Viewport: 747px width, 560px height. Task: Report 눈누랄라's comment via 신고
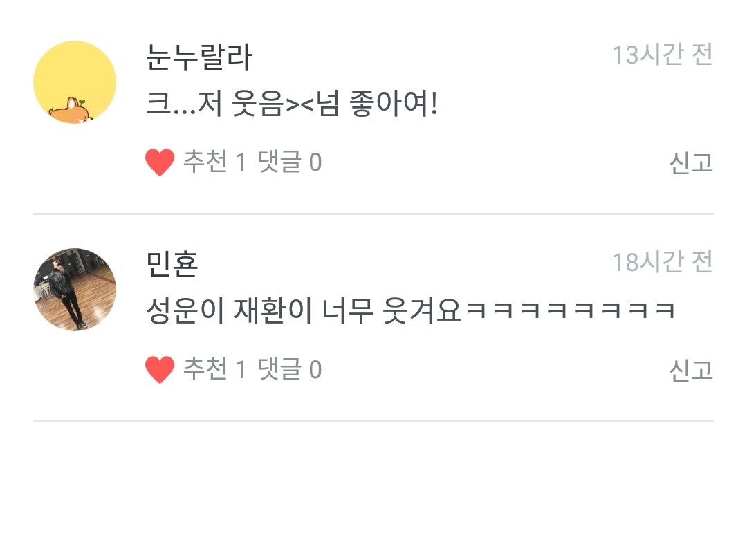pyautogui.click(x=691, y=163)
